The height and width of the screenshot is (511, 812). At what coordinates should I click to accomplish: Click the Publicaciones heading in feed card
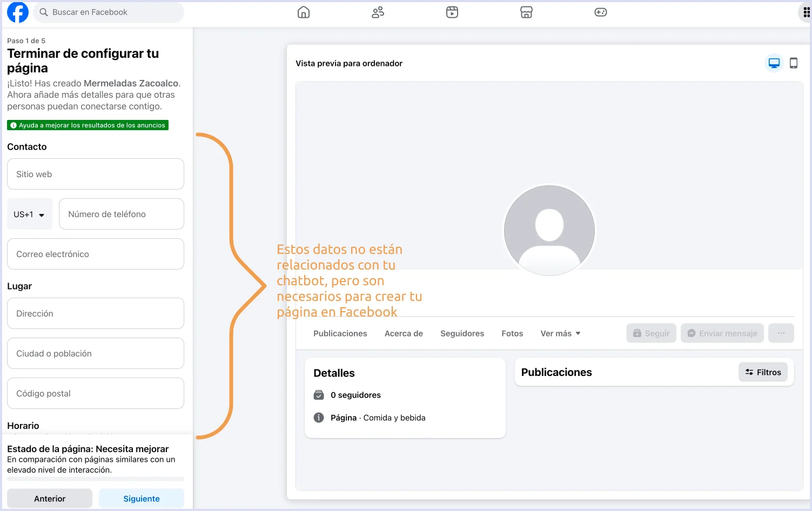tap(556, 372)
